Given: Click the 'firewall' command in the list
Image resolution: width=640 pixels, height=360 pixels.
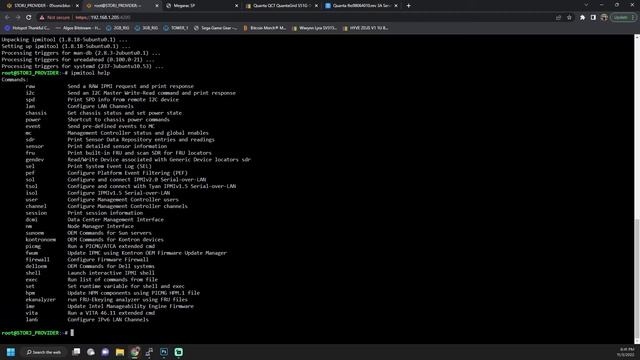Looking at the screenshot, I should pyautogui.click(x=37, y=260).
